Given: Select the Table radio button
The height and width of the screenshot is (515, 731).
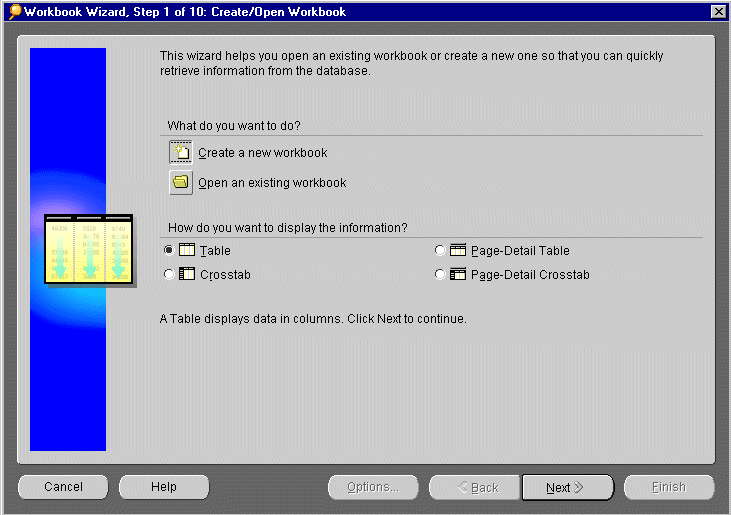Looking at the screenshot, I should 168,250.
